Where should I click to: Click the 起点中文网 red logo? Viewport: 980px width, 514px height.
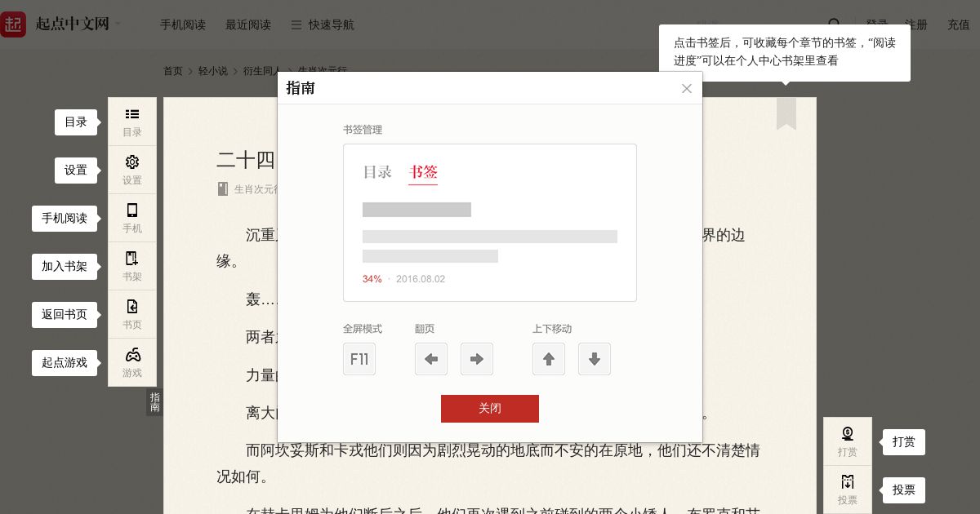click(x=13, y=24)
